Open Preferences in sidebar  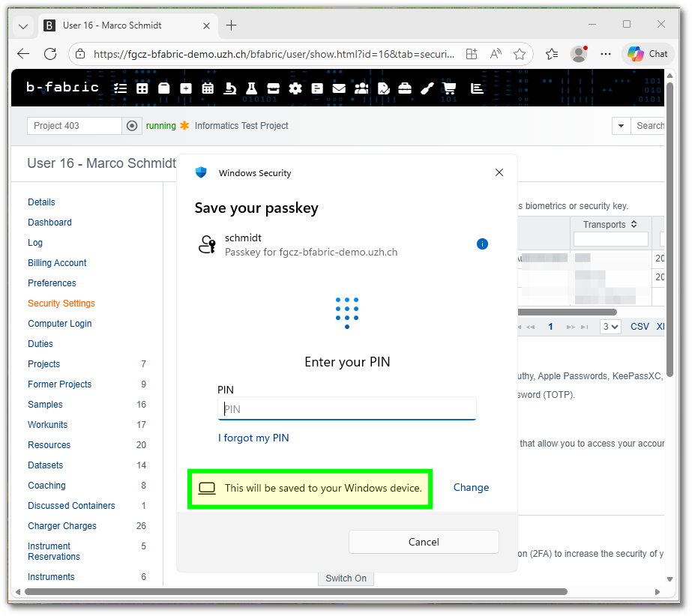pos(52,283)
